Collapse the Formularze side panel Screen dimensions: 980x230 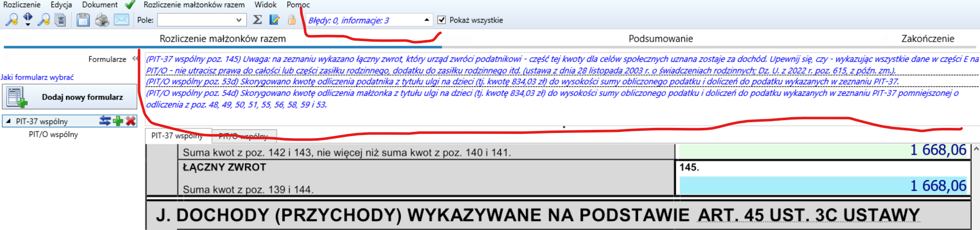135,59
